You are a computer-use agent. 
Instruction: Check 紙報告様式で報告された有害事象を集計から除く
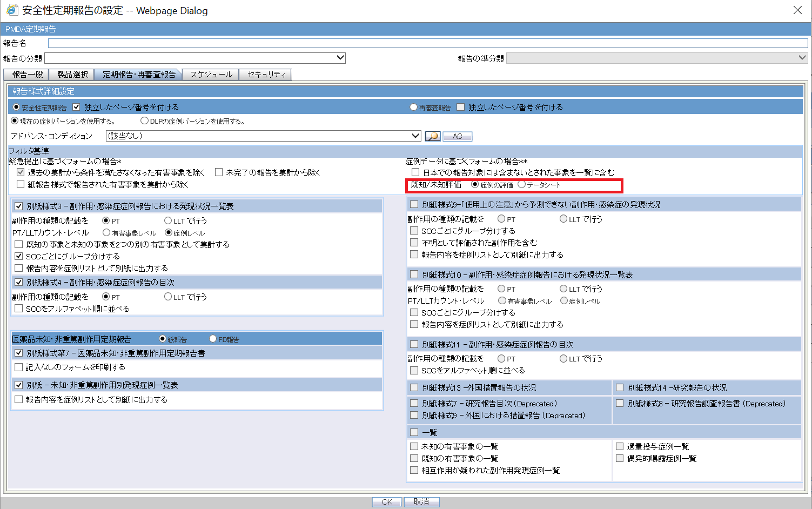click(x=21, y=184)
